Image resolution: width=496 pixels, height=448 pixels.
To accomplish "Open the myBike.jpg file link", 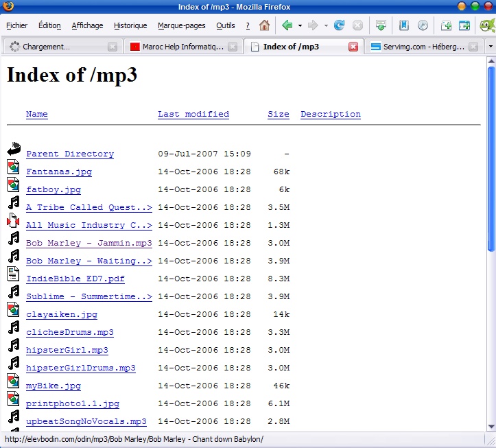I will click(x=53, y=386).
